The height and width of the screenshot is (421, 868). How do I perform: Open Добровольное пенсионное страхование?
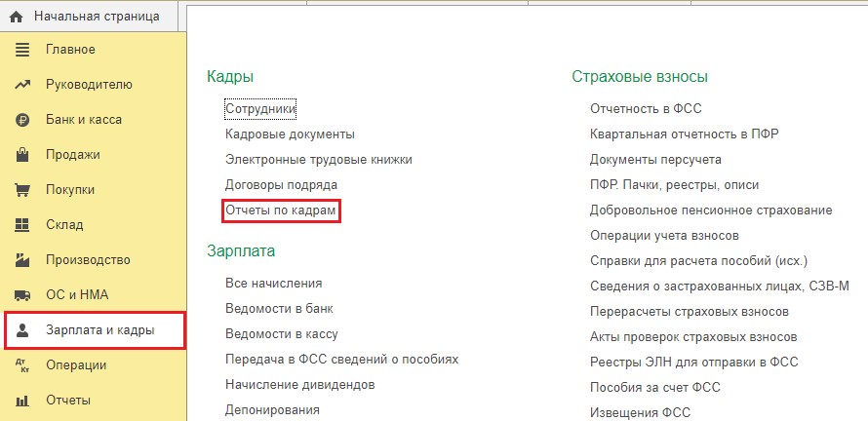click(x=711, y=210)
